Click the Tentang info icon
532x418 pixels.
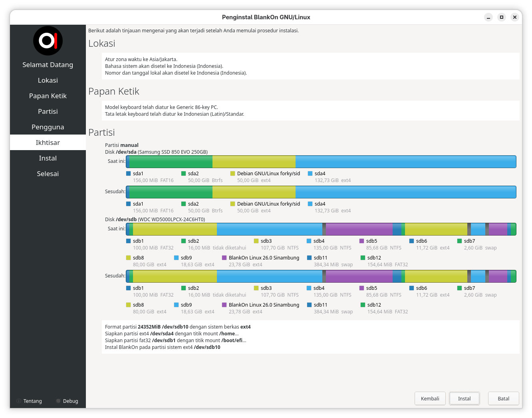pos(19,401)
